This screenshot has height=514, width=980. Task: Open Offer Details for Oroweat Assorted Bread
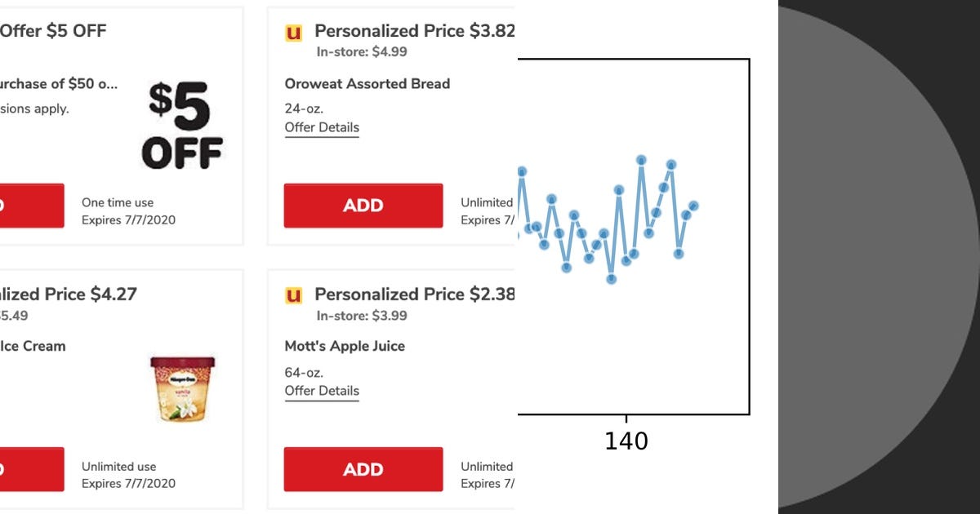point(321,127)
